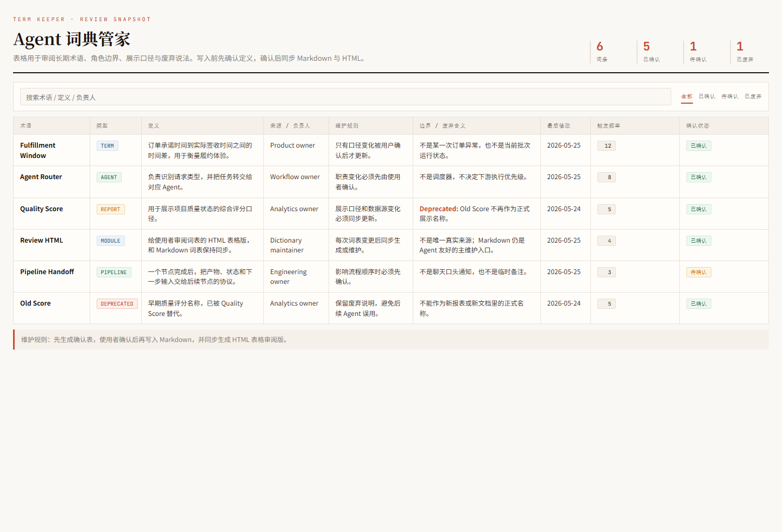Screen dimensions: 782x532
Task: Click the 已确认 status of Agent Router
Action: point(699,178)
